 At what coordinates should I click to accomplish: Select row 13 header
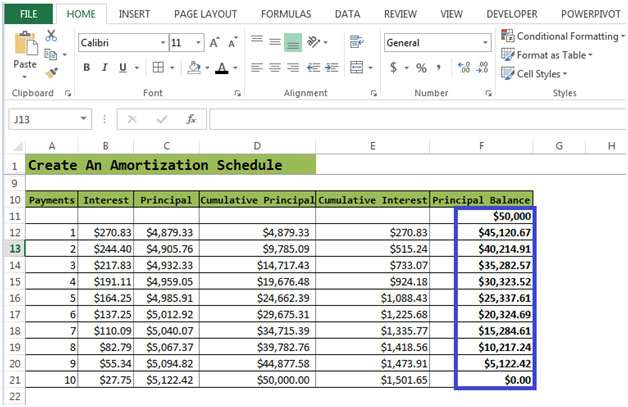tap(15, 249)
